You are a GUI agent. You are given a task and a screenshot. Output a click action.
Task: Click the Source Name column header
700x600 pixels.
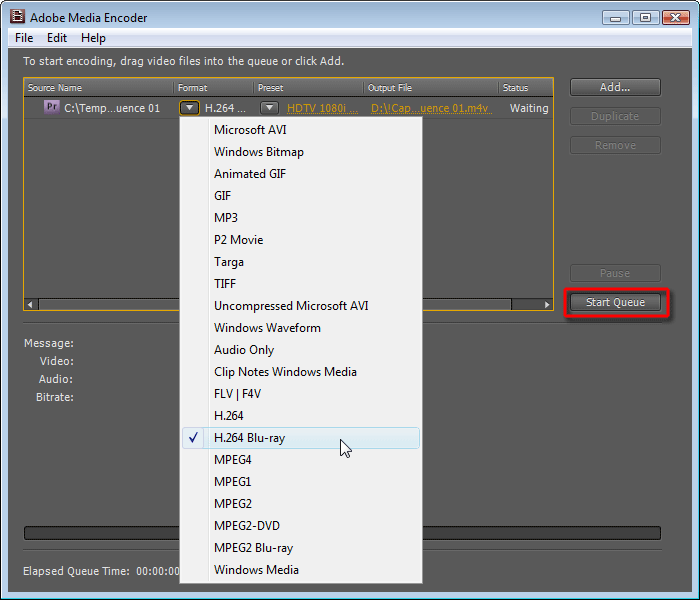click(99, 88)
